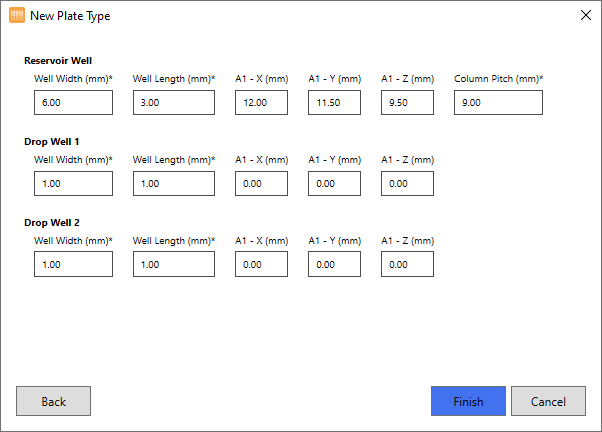Edit Reservoir Well A1 - Z value
The image size is (602, 432).
click(x=408, y=103)
